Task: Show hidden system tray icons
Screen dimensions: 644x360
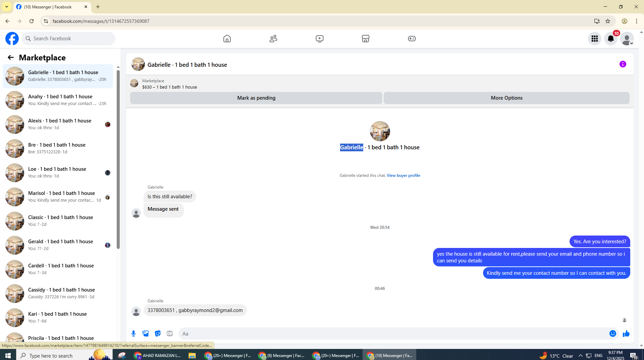Action: tap(581, 356)
